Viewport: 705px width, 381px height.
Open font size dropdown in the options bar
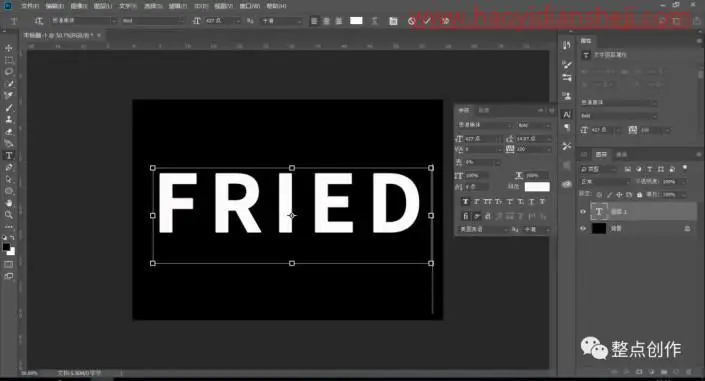(223, 21)
